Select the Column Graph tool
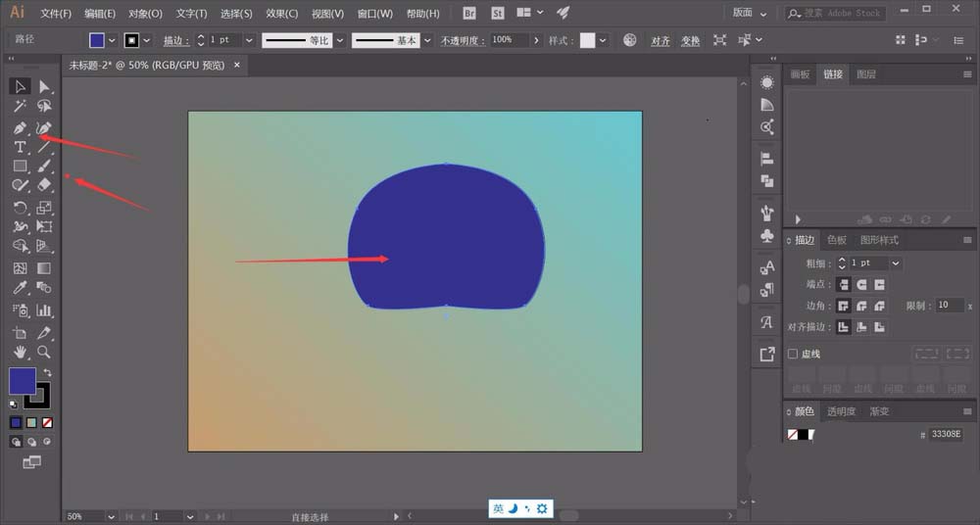 tap(44, 310)
